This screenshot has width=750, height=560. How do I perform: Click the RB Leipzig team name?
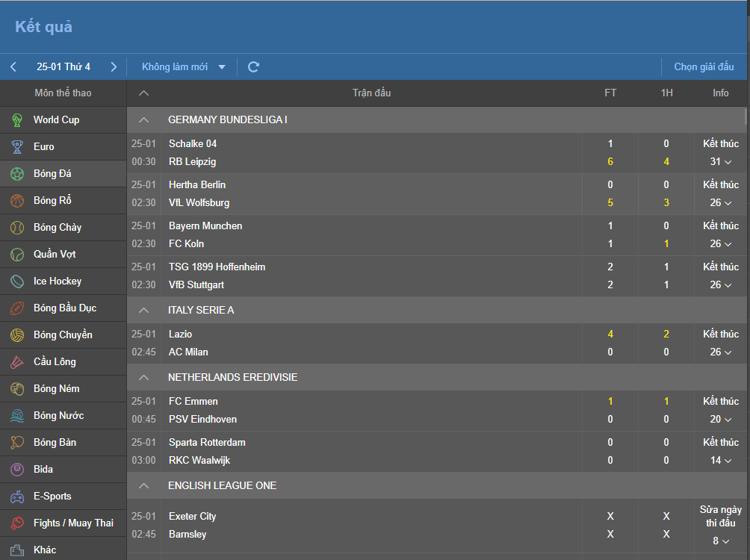click(x=192, y=161)
